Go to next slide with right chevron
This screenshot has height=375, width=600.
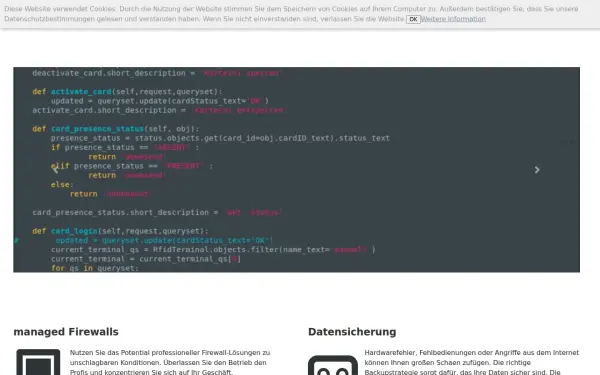click(537, 170)
